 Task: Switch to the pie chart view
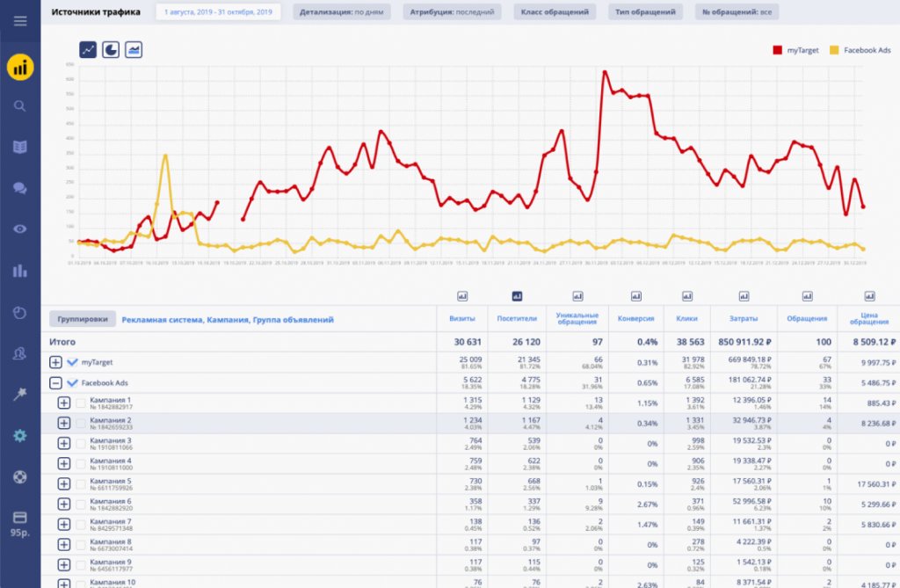point(111,50)
